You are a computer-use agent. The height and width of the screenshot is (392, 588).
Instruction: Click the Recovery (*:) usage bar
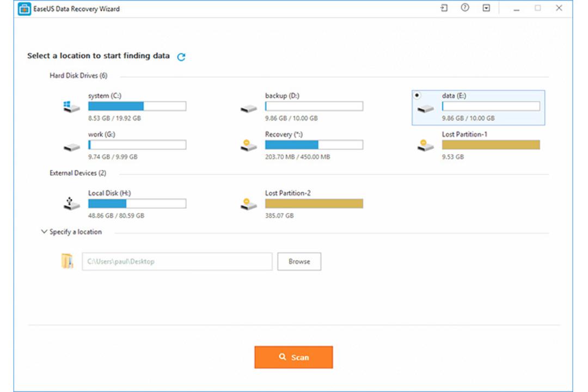click(314, 145)
